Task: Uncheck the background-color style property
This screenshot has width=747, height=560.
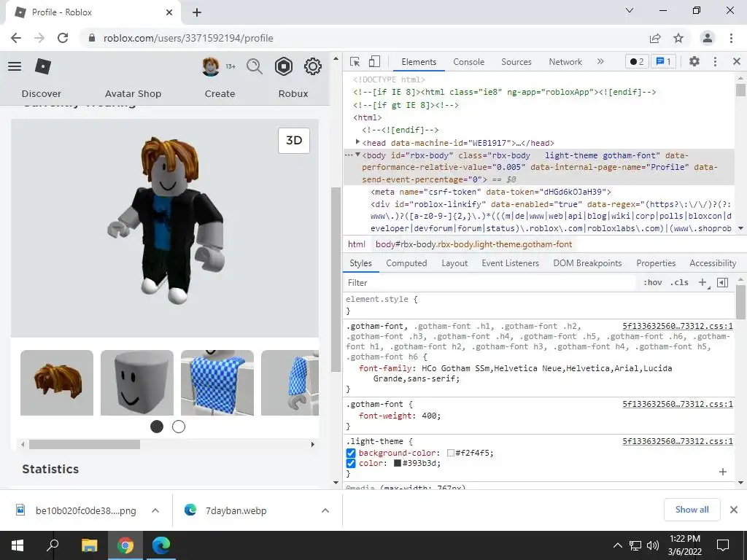Action: tap(351, 453)
